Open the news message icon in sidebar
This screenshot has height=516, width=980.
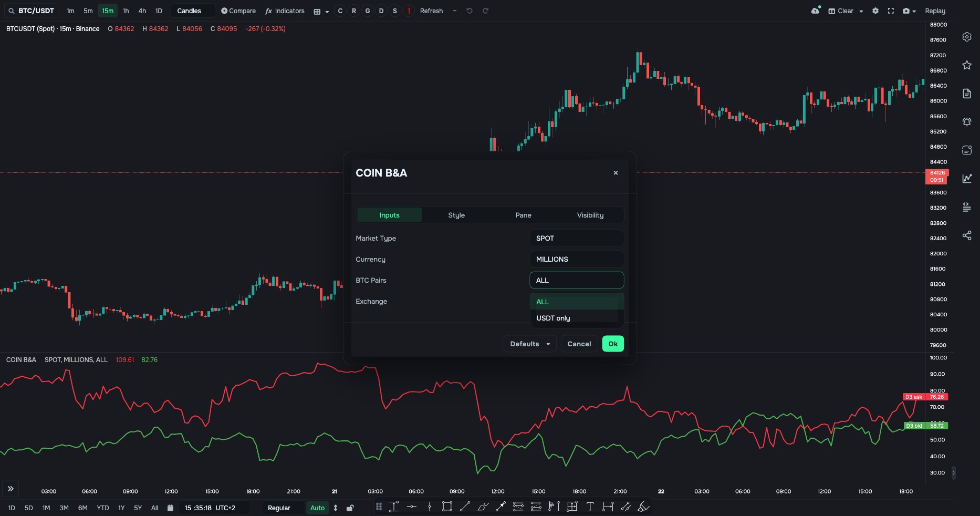967,150
